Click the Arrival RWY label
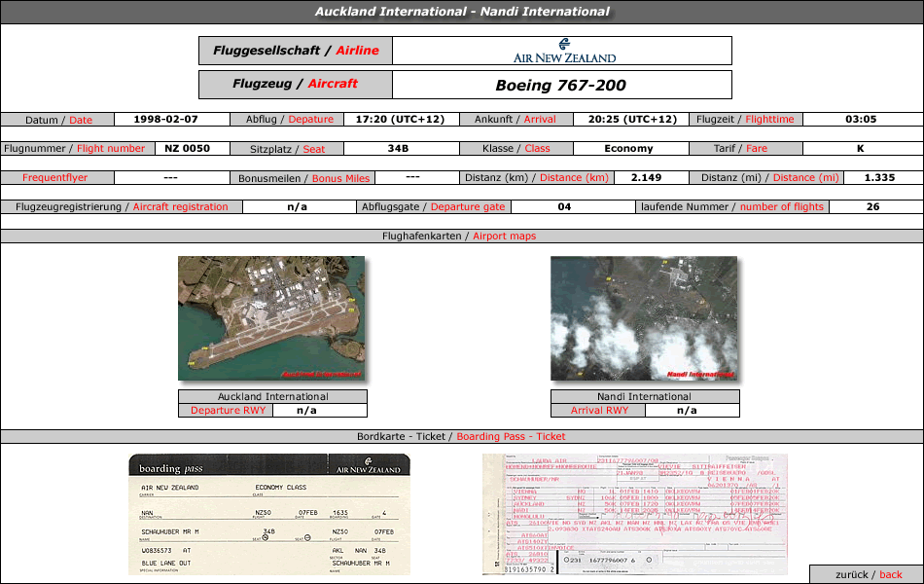Viewport: 924px width, 584px height. point(598,411)
